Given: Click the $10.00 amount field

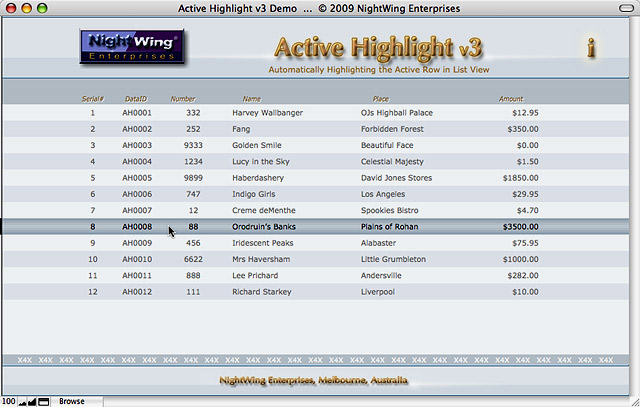Looking at the screenshot, I should [x=525, y=292].
